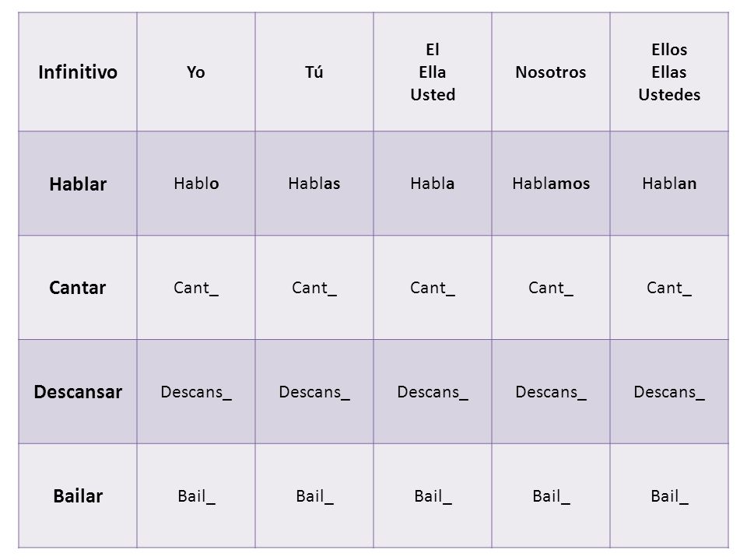Click the Bail_ blank under El Ella Usted

tap(433, 495)
